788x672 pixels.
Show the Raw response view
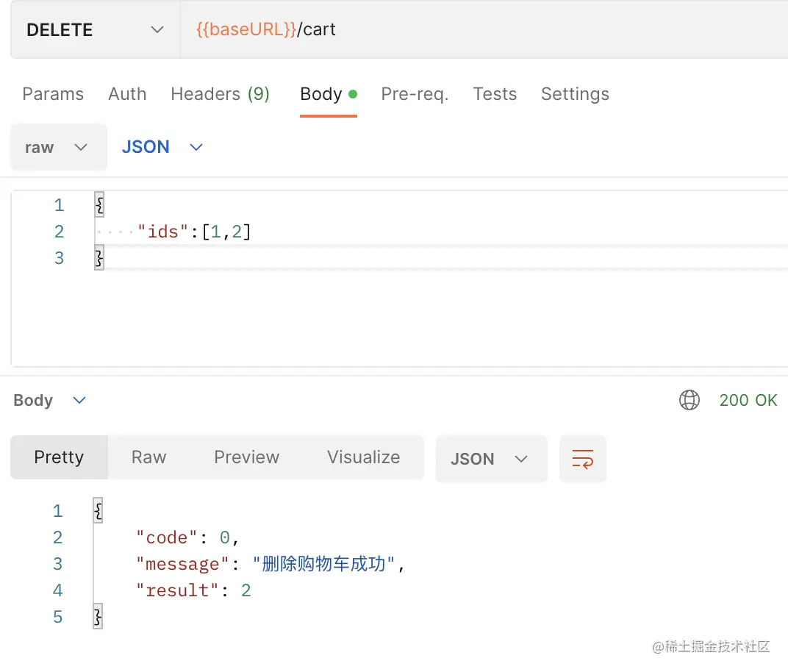pyautogui.click(x=148, y=457)
